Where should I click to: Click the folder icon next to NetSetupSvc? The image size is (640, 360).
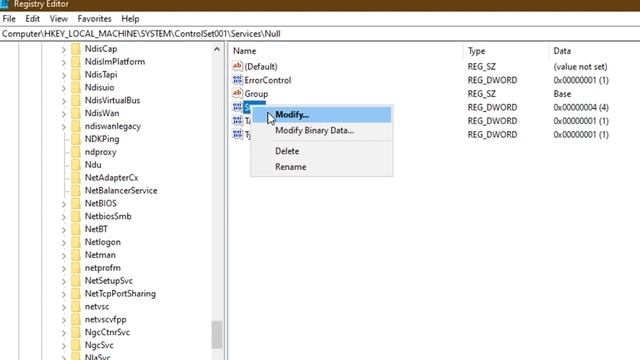click(76, 281)
